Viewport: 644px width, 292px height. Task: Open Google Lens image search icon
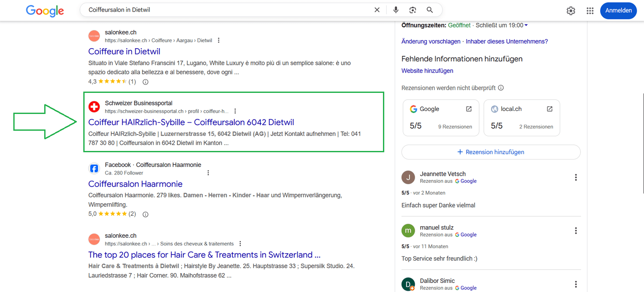413,10
